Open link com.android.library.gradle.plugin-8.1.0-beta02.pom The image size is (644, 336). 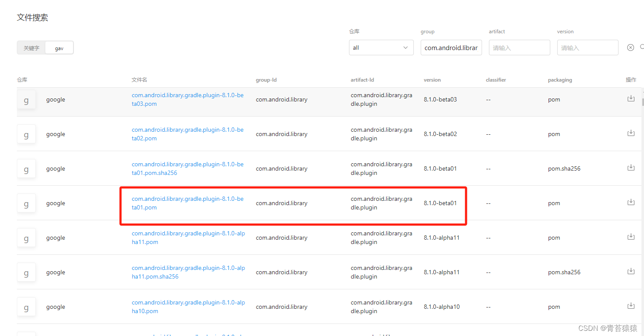tap(188, 134)
